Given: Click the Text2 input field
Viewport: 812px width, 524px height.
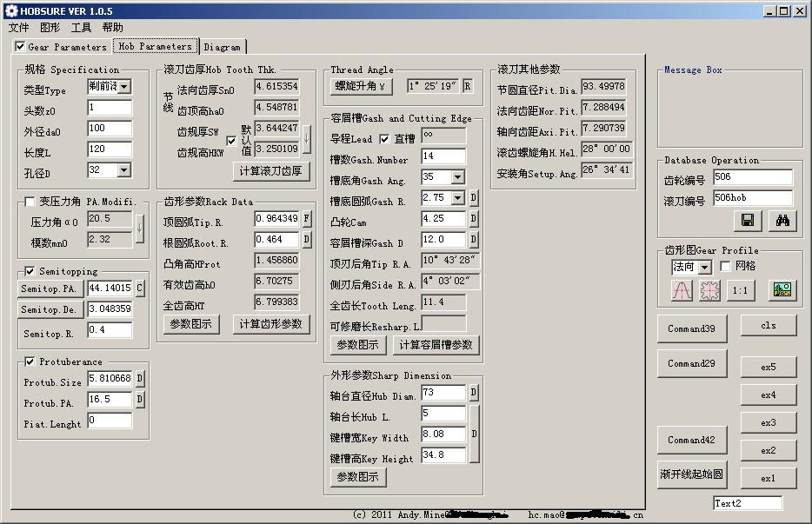Looking at the screenshot, I should (748, 503).
